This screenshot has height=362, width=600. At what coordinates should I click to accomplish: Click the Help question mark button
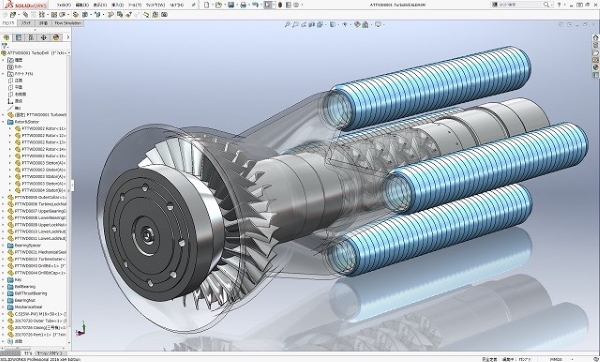559,5
